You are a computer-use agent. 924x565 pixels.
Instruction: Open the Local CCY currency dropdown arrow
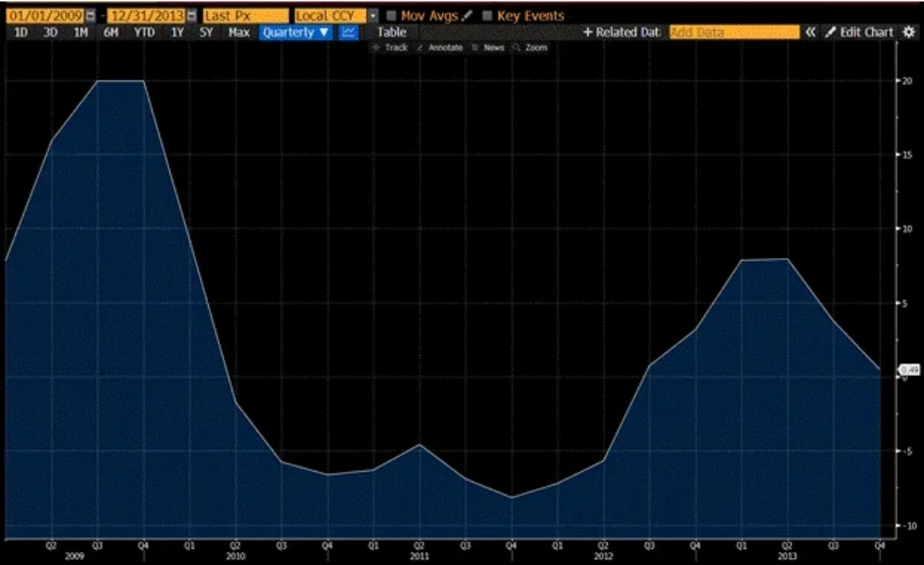tap(372, 16)
